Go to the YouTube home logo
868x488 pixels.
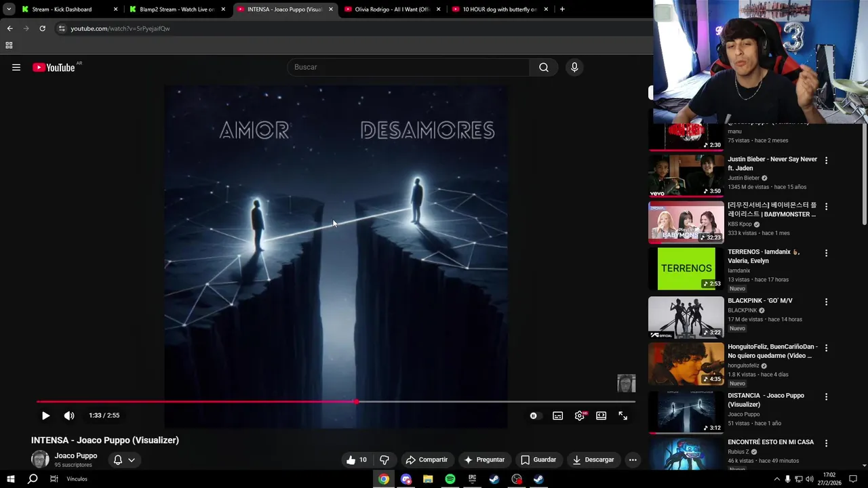coord(54,67)
